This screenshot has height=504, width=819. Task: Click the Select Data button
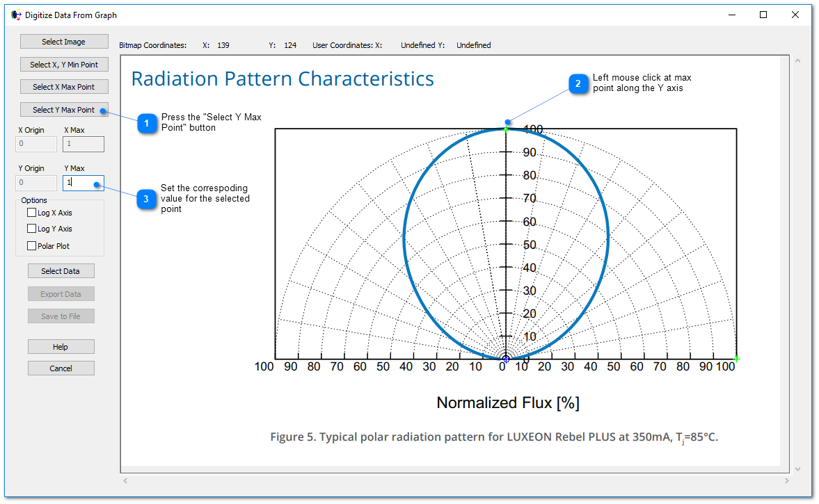[x=61, y=271]
